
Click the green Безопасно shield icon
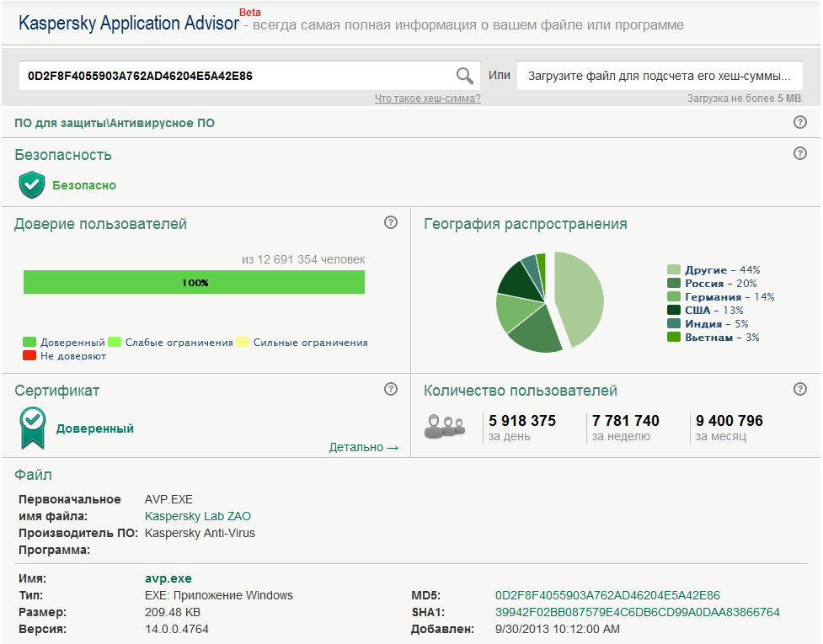[31, 184]
